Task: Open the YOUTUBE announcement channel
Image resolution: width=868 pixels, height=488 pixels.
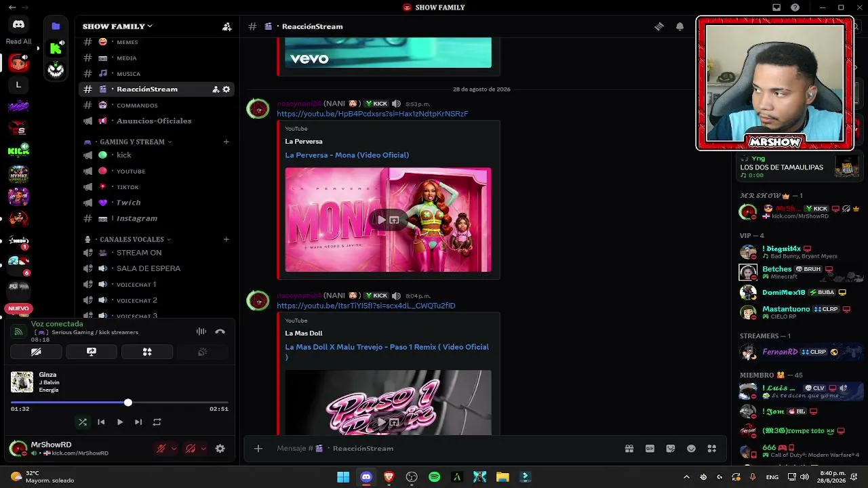Action: [156, 171]
